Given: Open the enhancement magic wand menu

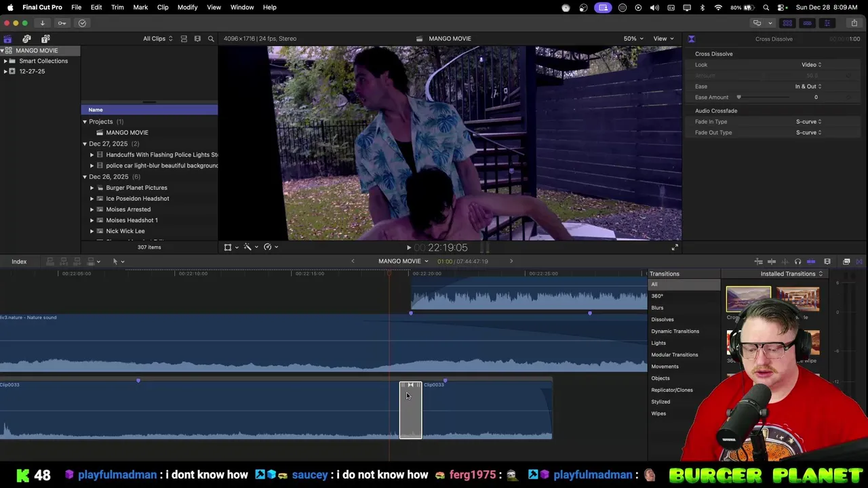Looking at the screenshot, I should 250,247.
